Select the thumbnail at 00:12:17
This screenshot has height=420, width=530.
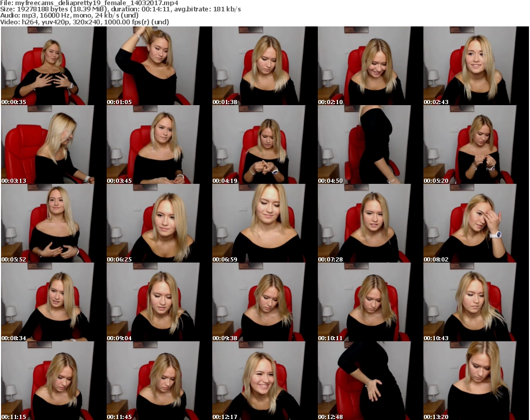point(264,381)
